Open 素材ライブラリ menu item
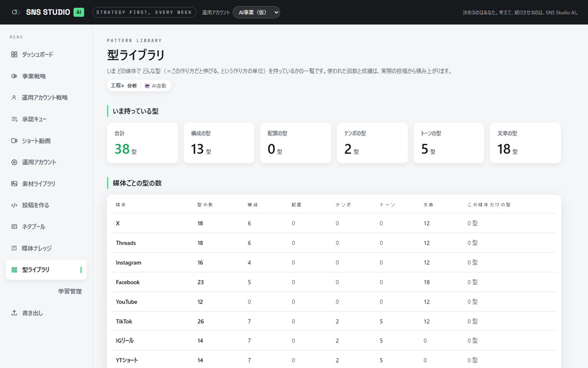 point(47,184)
